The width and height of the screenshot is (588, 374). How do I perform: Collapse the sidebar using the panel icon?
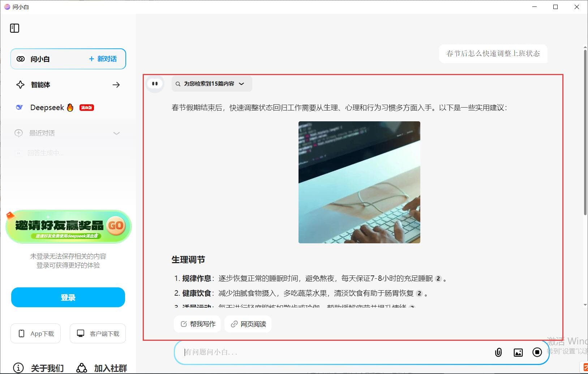pyautogui.click(x=14, y=28)
